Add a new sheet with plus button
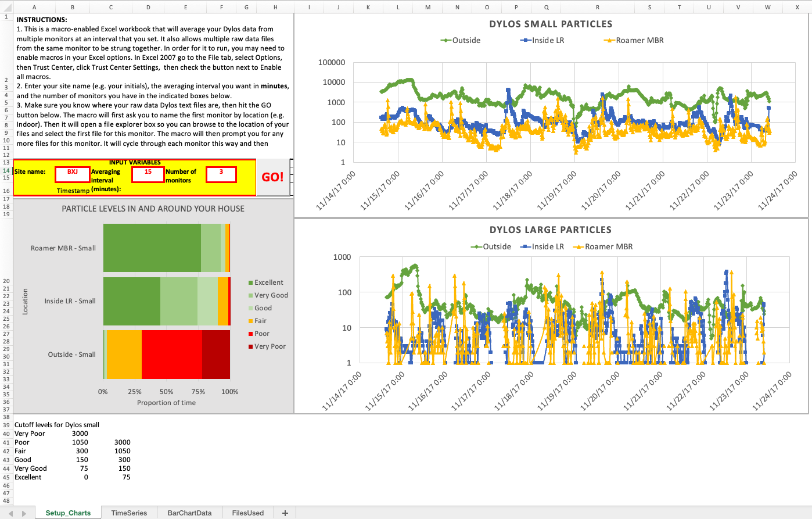The width and height of the screenshot is (812, 519). 285,513
